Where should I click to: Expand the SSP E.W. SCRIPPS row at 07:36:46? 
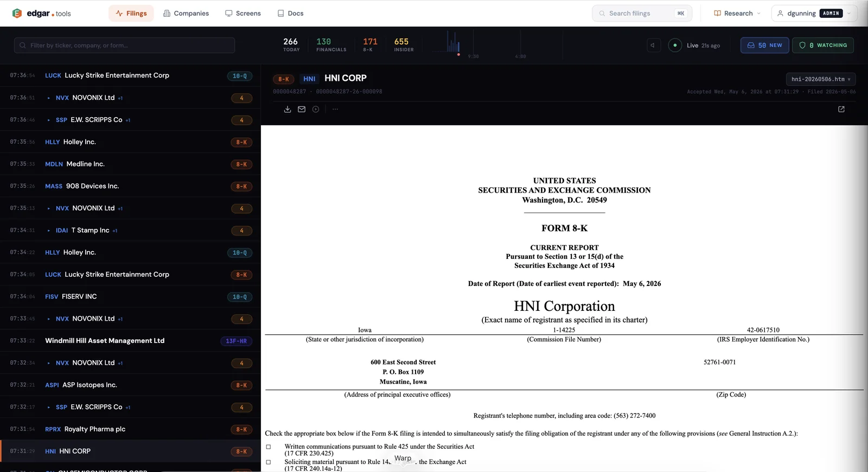(49, 120)
